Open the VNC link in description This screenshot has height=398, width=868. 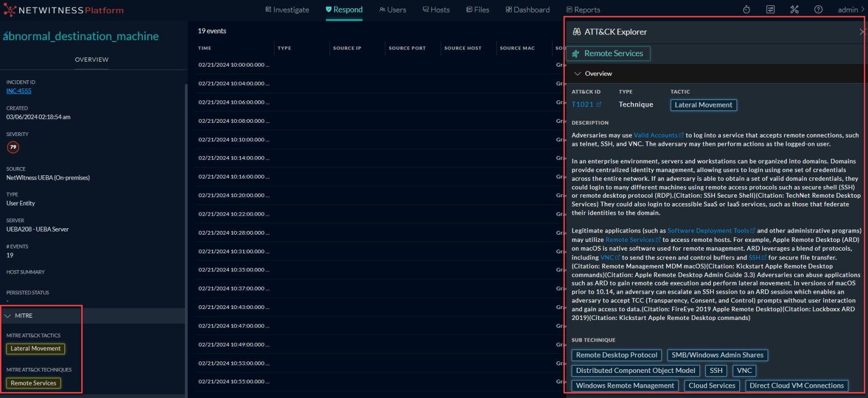tap(610, 258)
